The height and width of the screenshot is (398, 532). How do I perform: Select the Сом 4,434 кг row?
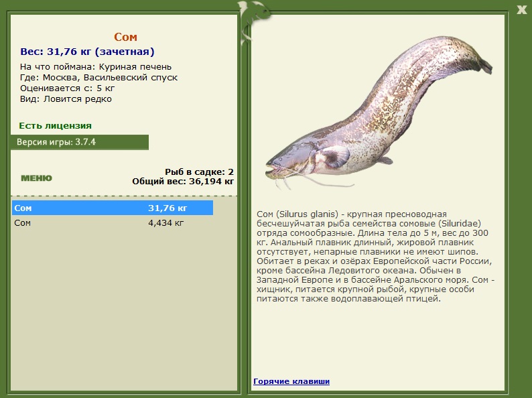coord(112,223)
